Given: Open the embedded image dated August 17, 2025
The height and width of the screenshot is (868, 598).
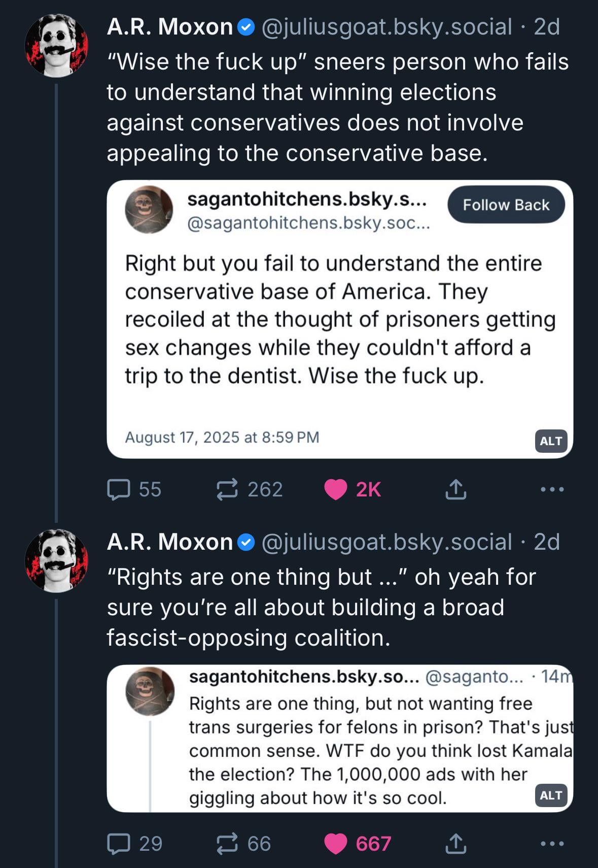Looking at the screenshot, I should click(340, 319).
